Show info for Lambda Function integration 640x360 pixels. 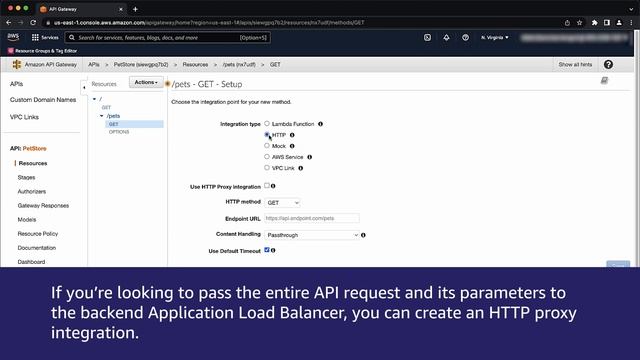pyautogui.click(x=320, y=124)
